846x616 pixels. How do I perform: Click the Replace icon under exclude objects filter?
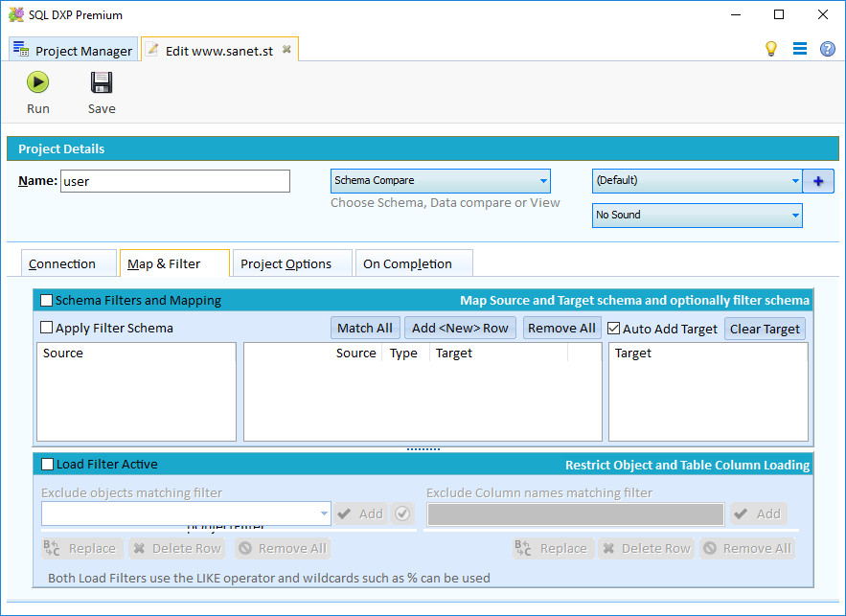81,548
